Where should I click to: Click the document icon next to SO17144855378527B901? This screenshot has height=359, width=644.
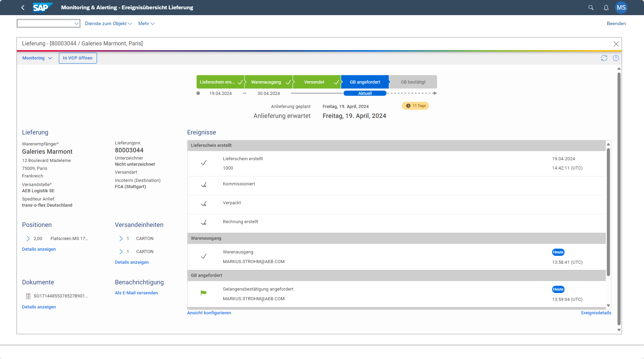28,296
